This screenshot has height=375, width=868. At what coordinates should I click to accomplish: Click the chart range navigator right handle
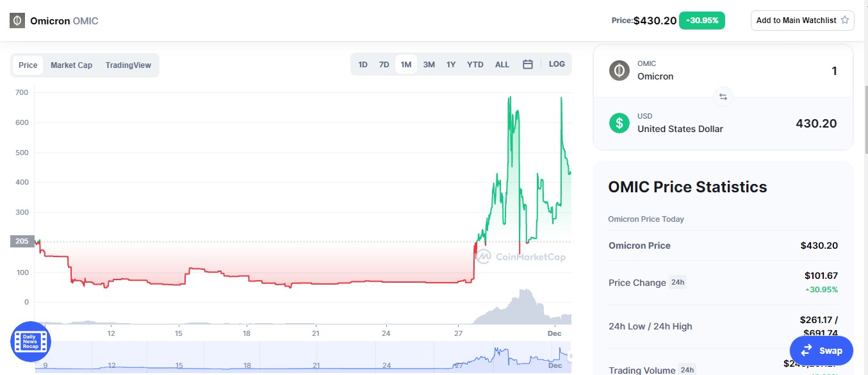[570, 356]
